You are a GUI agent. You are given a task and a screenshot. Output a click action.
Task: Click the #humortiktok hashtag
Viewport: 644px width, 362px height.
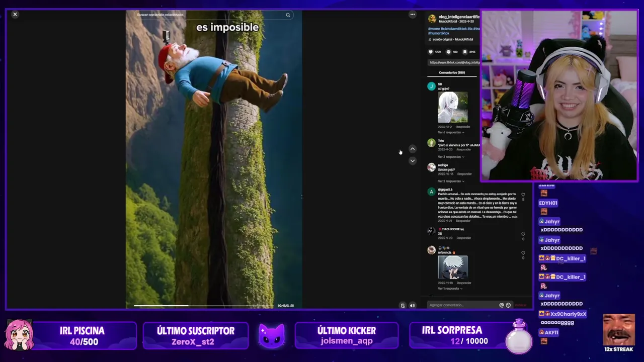tap(439, 33)
